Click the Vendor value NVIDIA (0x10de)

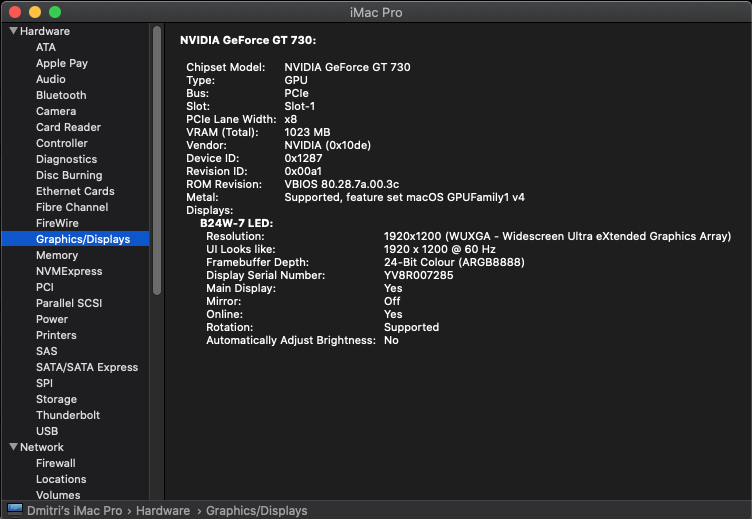coord(328,145)
